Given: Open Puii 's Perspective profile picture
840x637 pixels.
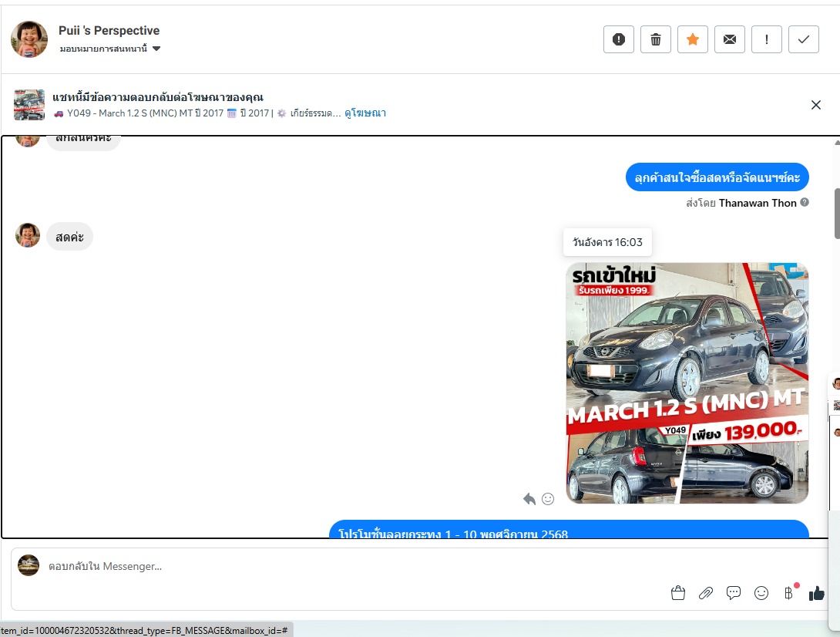Looking at the screenshot, I should coord(29,39).
